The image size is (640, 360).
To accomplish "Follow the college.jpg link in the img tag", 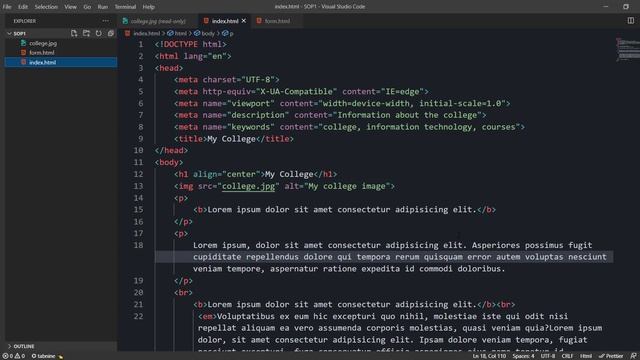I will 248,186.
